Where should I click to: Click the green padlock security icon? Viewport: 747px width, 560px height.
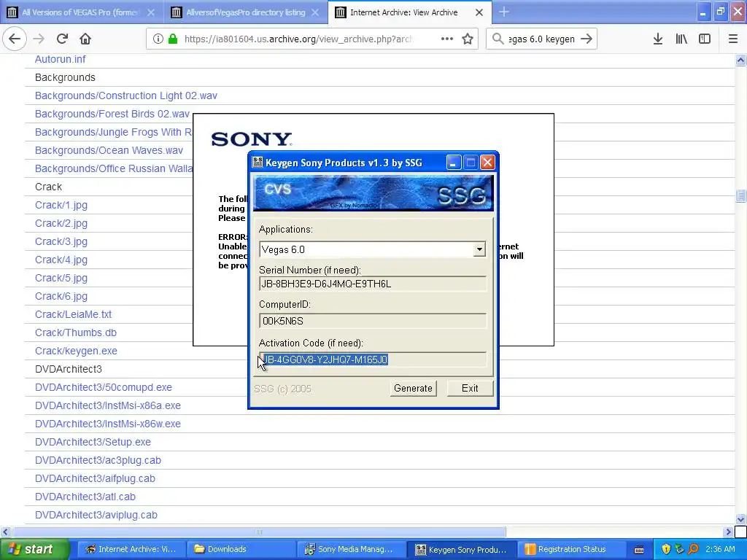172,39
